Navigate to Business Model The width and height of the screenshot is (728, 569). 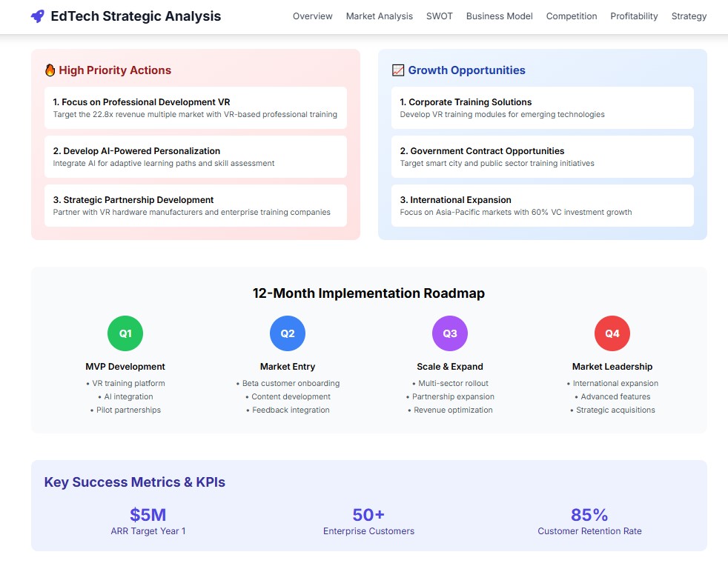499,16
